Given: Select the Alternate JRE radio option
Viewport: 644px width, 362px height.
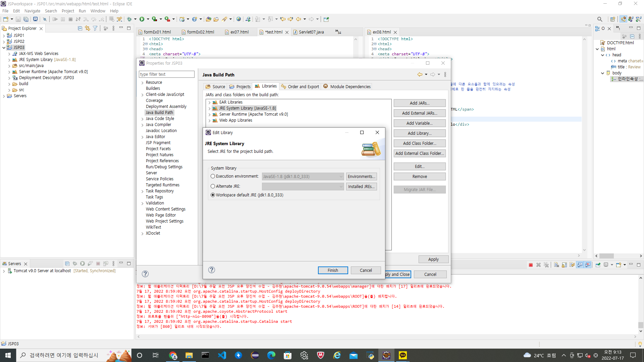Looking at the screenshot, I should pos(213,186).
